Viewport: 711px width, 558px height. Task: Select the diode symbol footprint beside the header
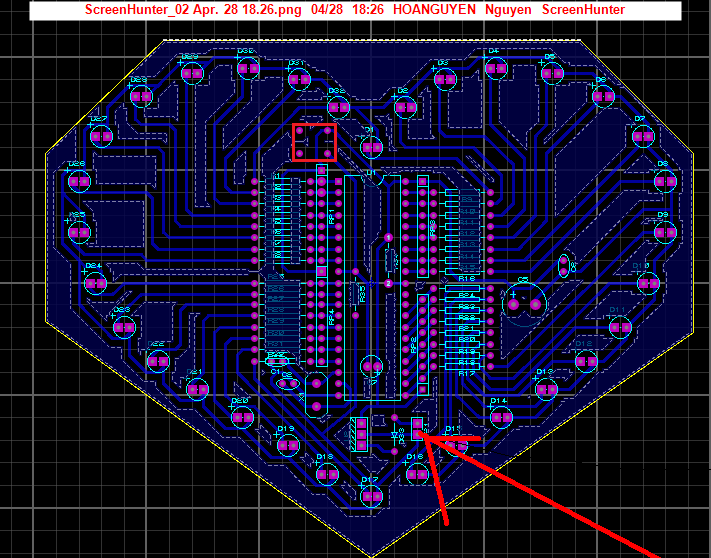point(394,434)
